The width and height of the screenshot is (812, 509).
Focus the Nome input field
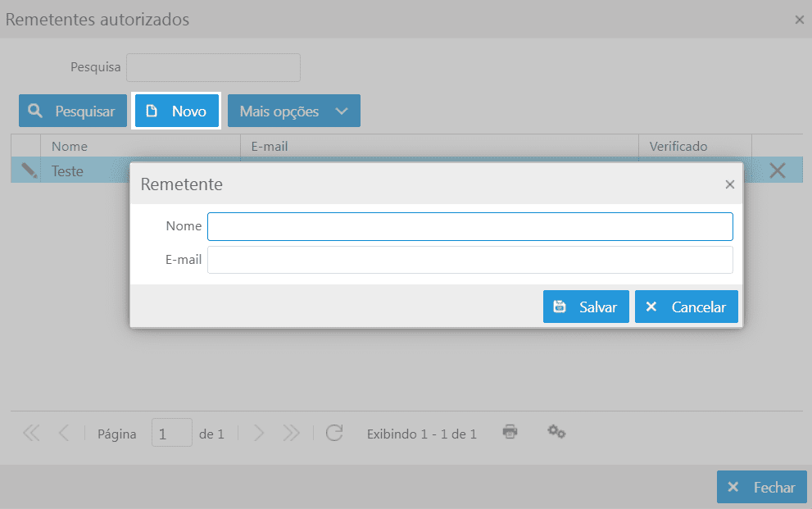[470, 226]
